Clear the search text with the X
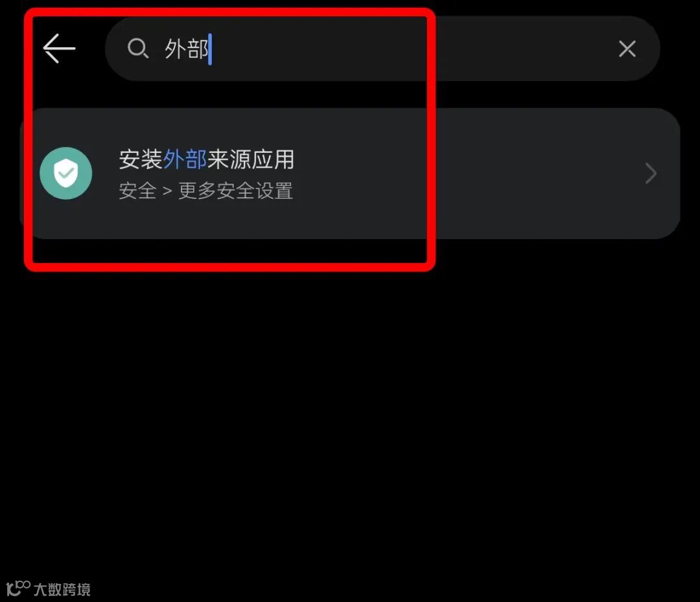The image size is (700, 602). (627, 48)
